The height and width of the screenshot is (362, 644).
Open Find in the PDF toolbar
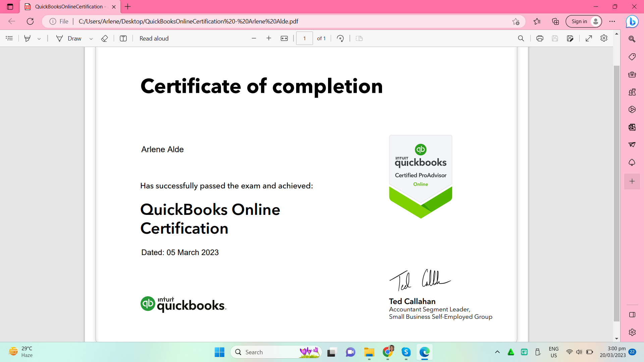pos(521,38)
